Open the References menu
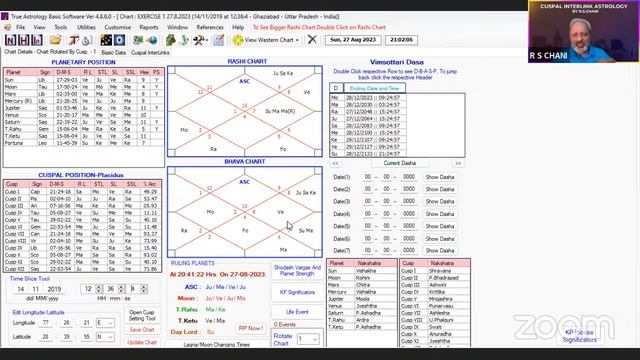Screen dimensions: 640x360 [210, 27]
